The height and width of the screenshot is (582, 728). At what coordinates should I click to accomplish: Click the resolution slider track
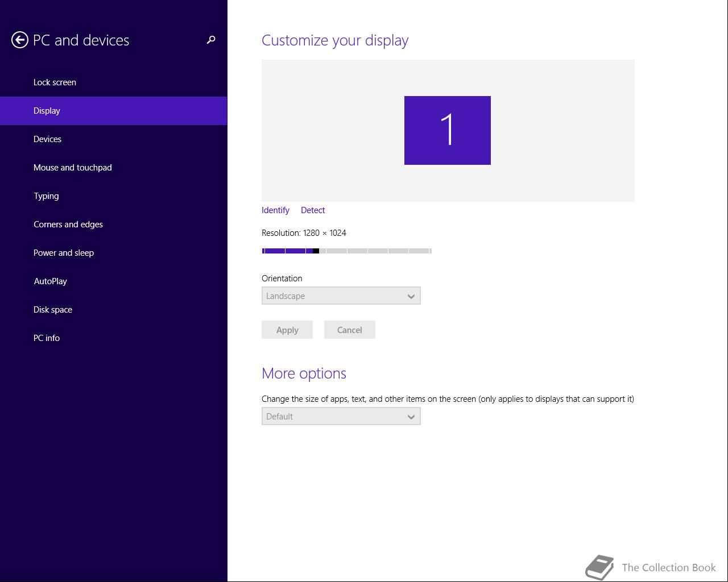(x=347, y=251)
